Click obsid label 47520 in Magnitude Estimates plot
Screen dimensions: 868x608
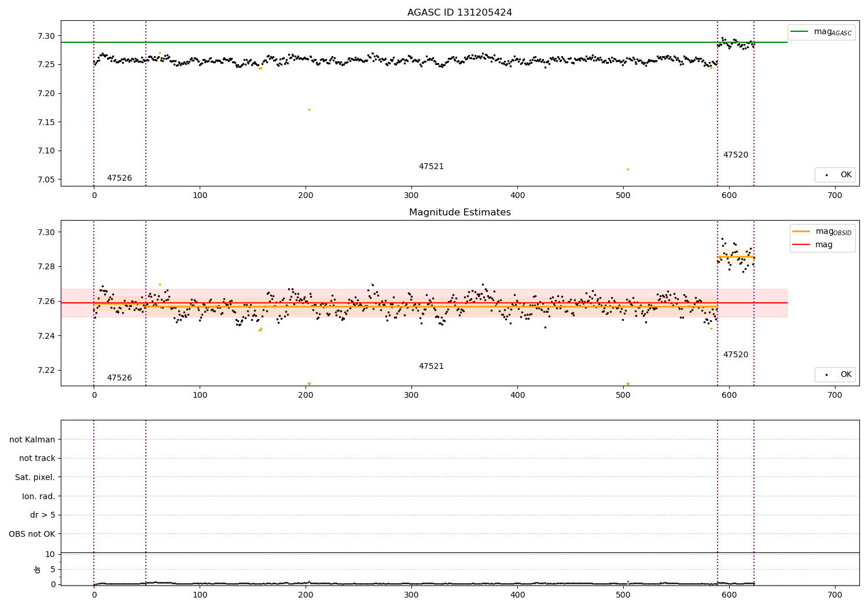click(735, 355)
